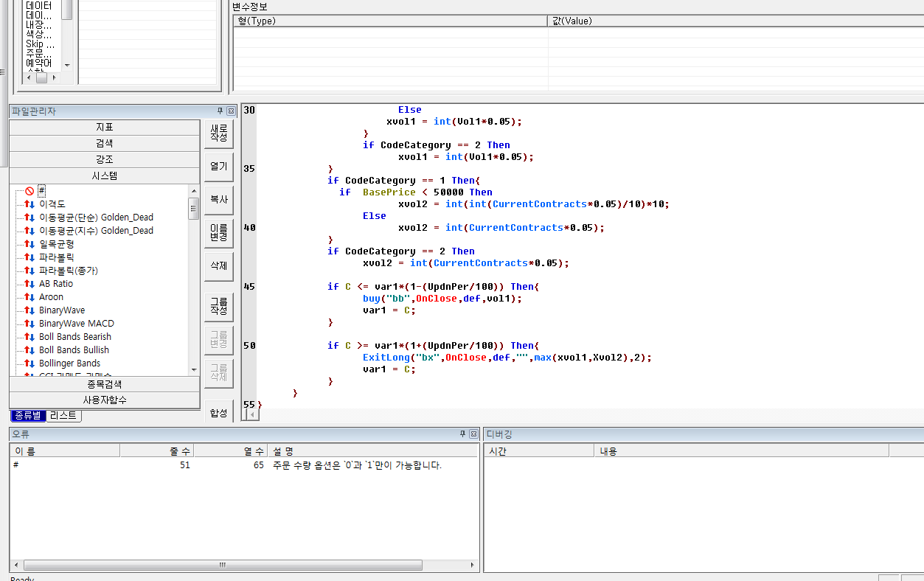Click left arrow of 오류 panel scrollbar
This screenshot has height=581, width=924.
coord(16,565)
